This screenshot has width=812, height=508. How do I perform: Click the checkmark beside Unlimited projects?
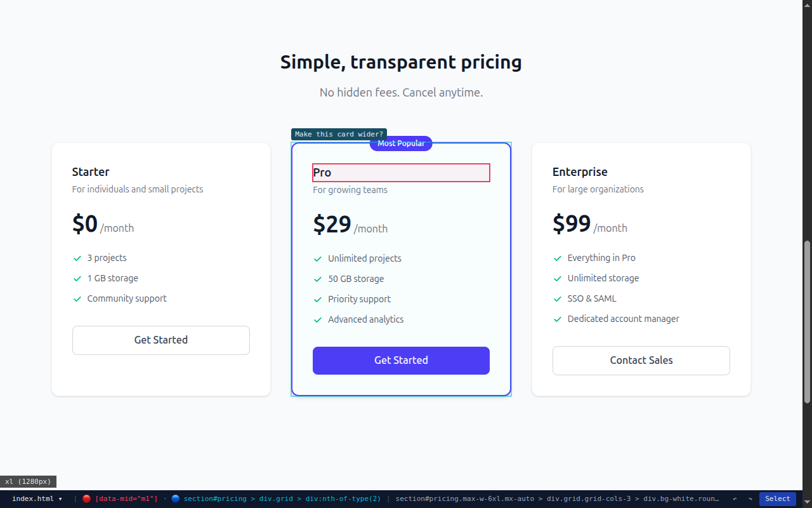(x=318, y=258)
